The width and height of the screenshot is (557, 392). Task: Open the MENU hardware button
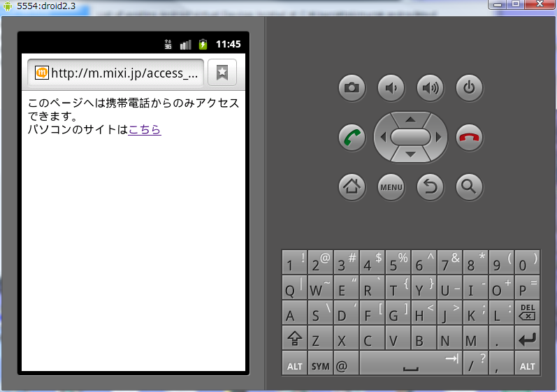[x=391, y=187]
